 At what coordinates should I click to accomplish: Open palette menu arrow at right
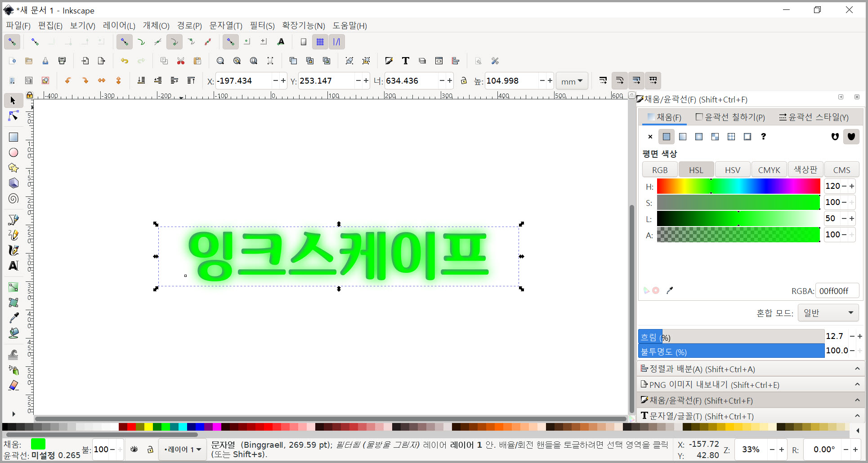click(858, 430)
